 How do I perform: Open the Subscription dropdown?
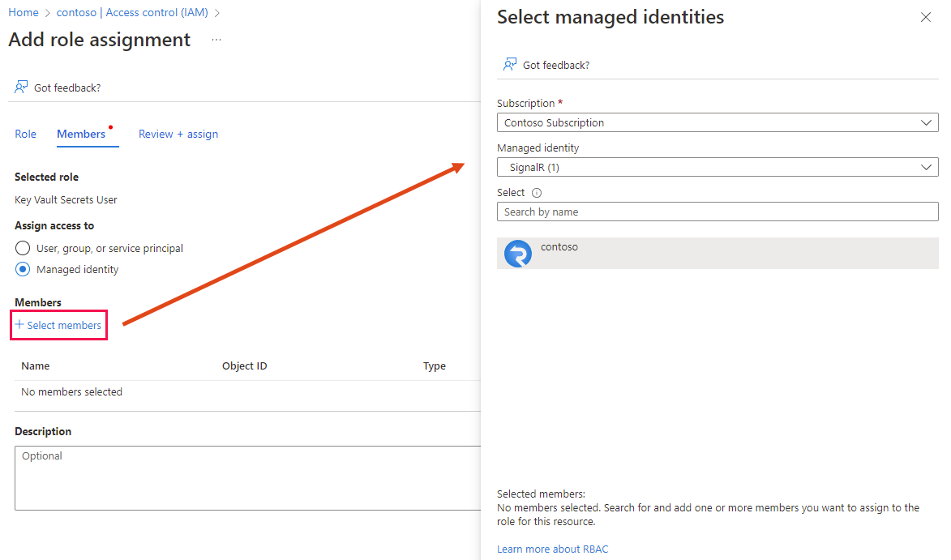[x=718, y=122]
